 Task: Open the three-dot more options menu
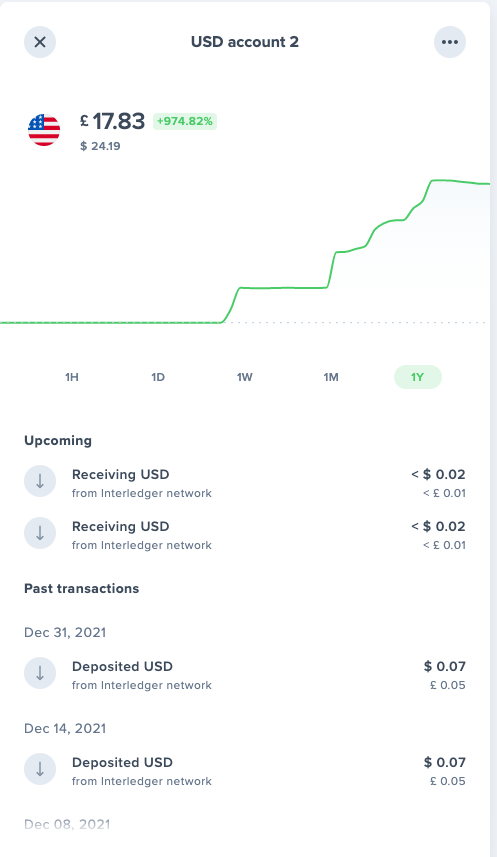click(x=450, y=42)
